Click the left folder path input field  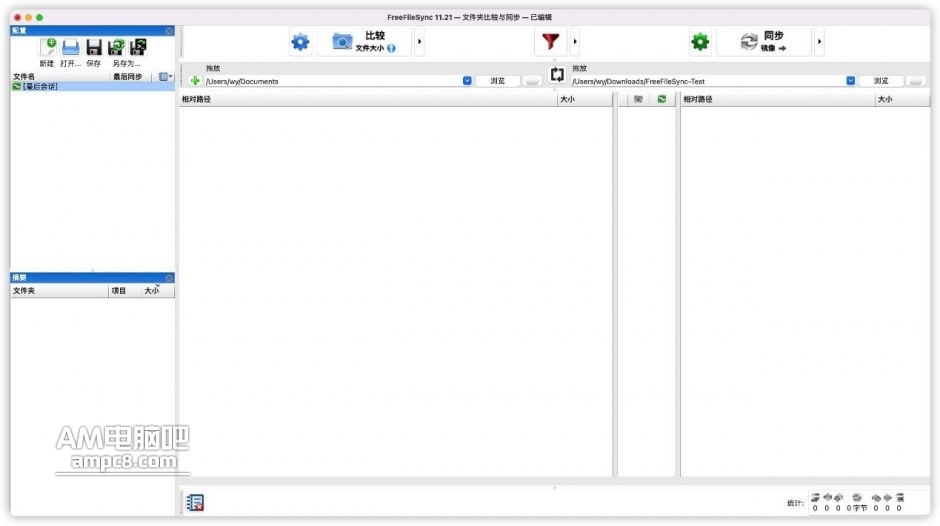[x=330, y=81]
